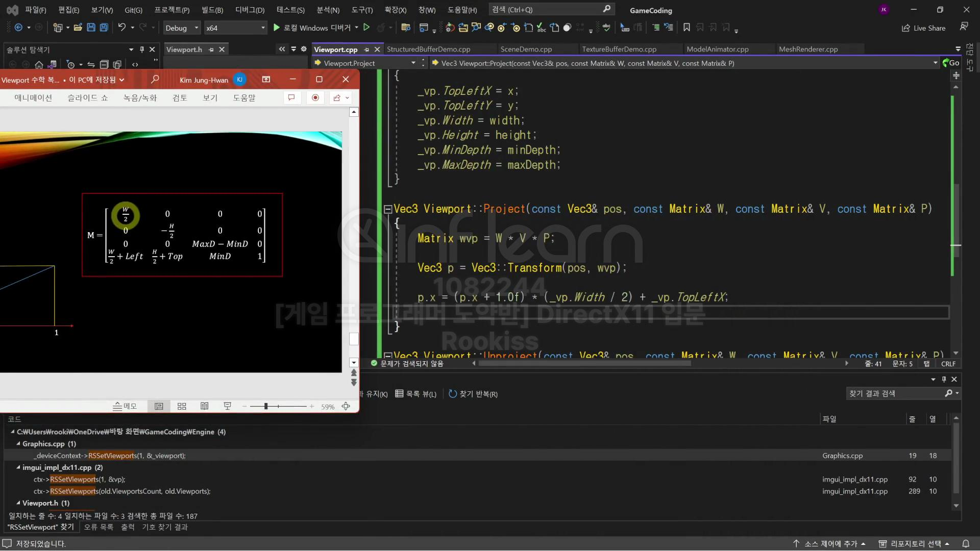Click the Undo arrow icon
The height and width of the screenshot is (551, 980).
[121, 28]
